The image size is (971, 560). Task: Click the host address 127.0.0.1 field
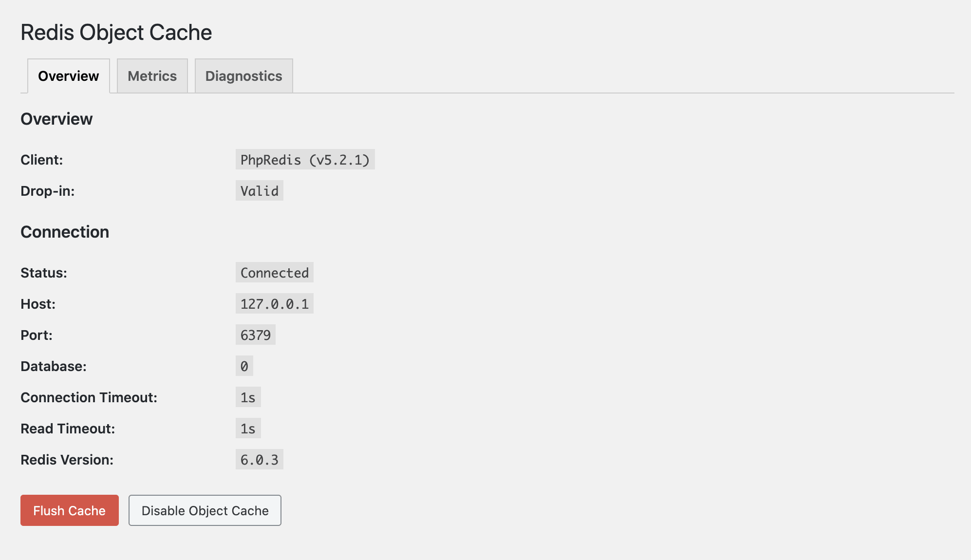tap(277, 304)
